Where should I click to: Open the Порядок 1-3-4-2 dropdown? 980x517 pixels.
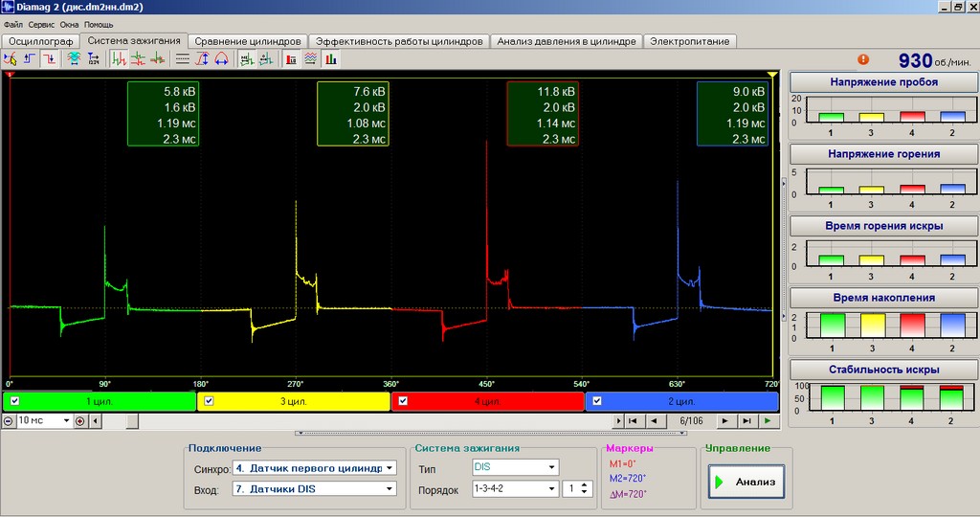pos(551,489)
